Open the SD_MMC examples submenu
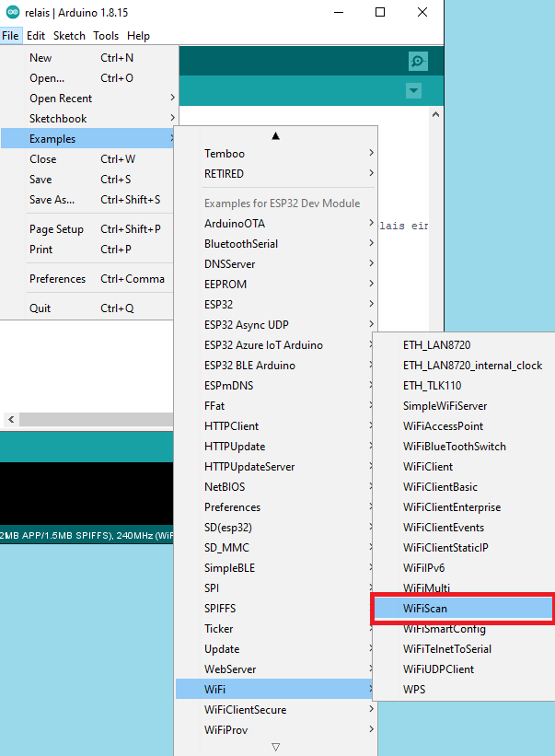Screen dimensions: 555x756 click(274, 548)
